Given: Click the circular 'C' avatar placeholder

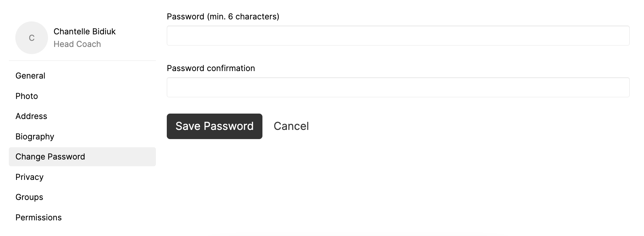Looking at the screenshot, I should pos(32,38).
